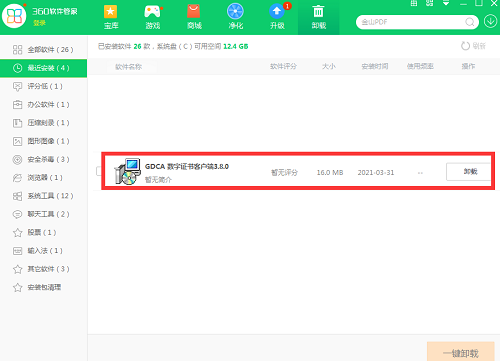Click 卸载 button for GDCA client
500x361 pixels.
468,172
